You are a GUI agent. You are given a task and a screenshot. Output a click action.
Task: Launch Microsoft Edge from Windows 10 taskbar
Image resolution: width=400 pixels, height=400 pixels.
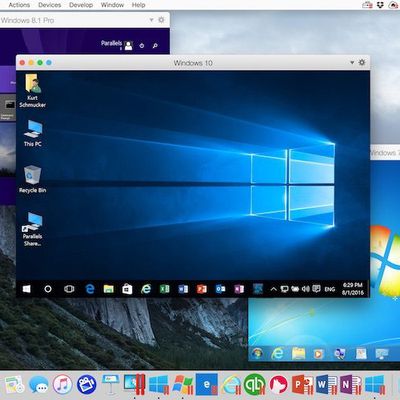90,289
